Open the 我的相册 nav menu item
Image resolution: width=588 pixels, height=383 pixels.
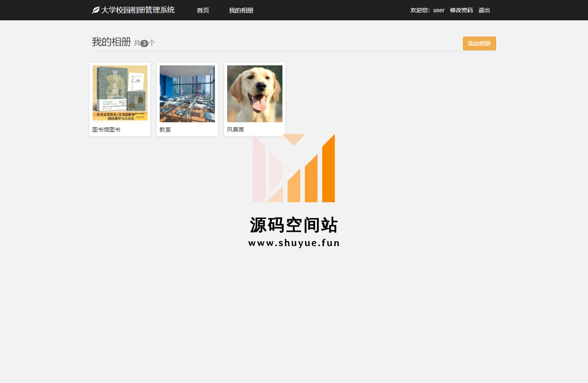pos(241,10)
